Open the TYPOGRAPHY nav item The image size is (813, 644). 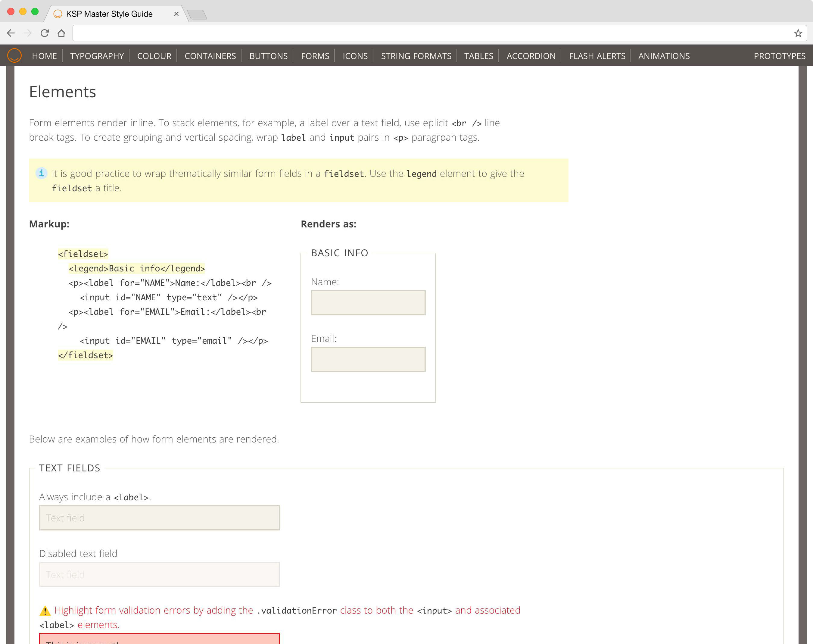click(97, 56)
